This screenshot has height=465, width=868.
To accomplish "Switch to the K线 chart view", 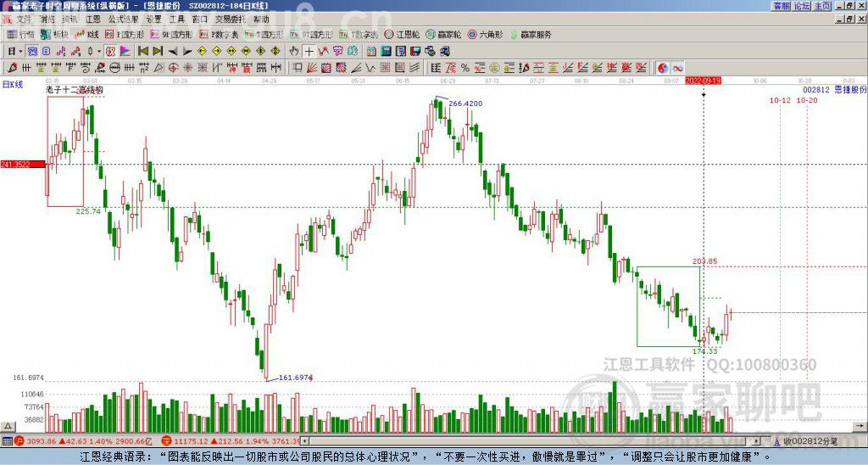I will click(x=86, y=34).
